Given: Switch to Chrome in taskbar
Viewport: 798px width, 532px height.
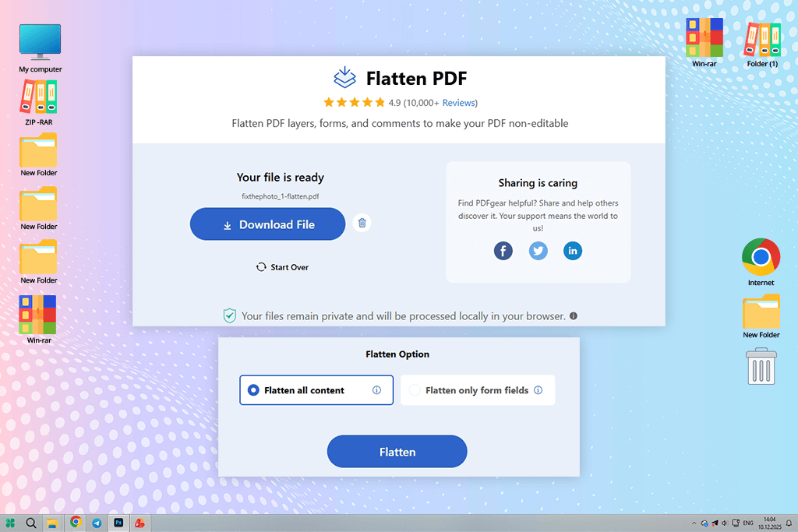Looking at the screenshot, I should pos(76,523).
